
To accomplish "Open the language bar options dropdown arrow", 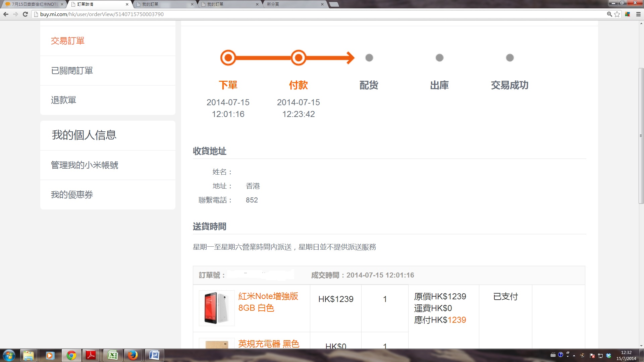I will pyautogui.click(x=568, y=356).
